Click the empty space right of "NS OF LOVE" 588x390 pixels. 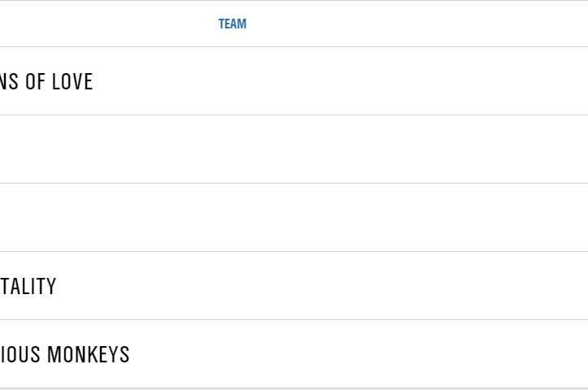342,82
